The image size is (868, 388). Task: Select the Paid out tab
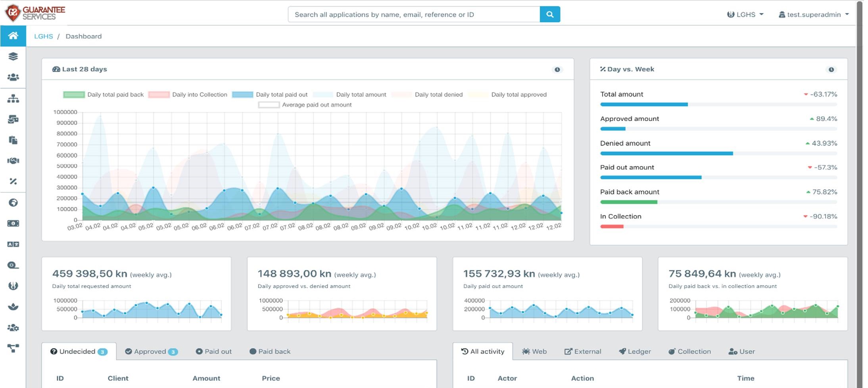(213, 352)
